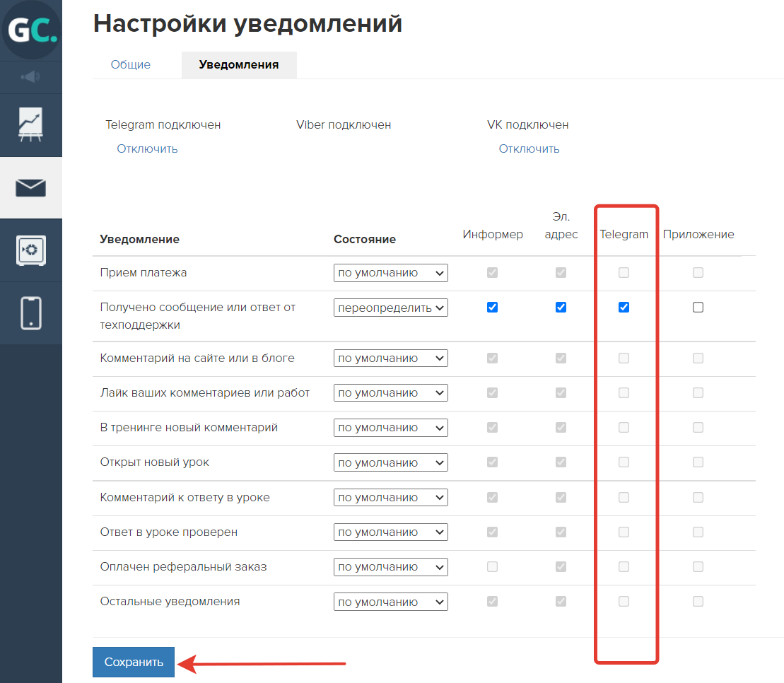784x683 pixels.
Task: Click Отключить under Telegram подключен
Action: [x=147, y=149]
